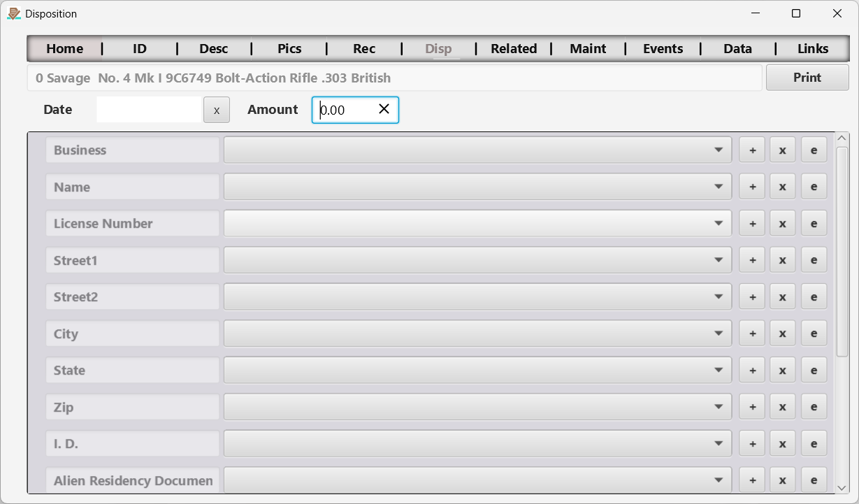Switch to the Rec tab
Viewport: 859px width, 504px height.
[x=364, y=48]
